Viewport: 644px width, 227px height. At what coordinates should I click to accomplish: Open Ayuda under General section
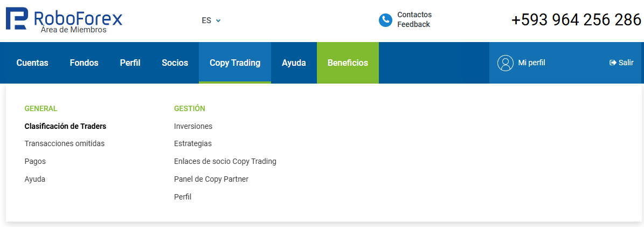pos(35,180)
